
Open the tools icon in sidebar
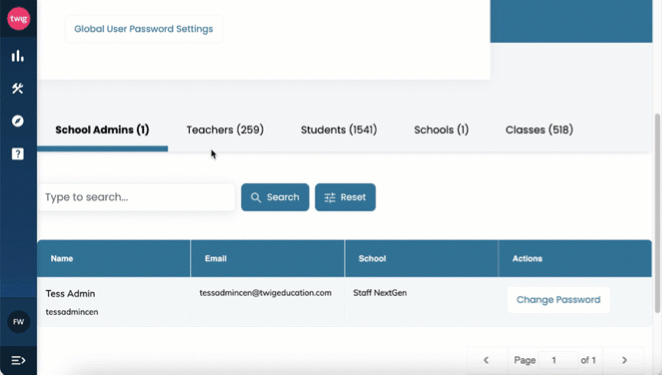(18, 88)
